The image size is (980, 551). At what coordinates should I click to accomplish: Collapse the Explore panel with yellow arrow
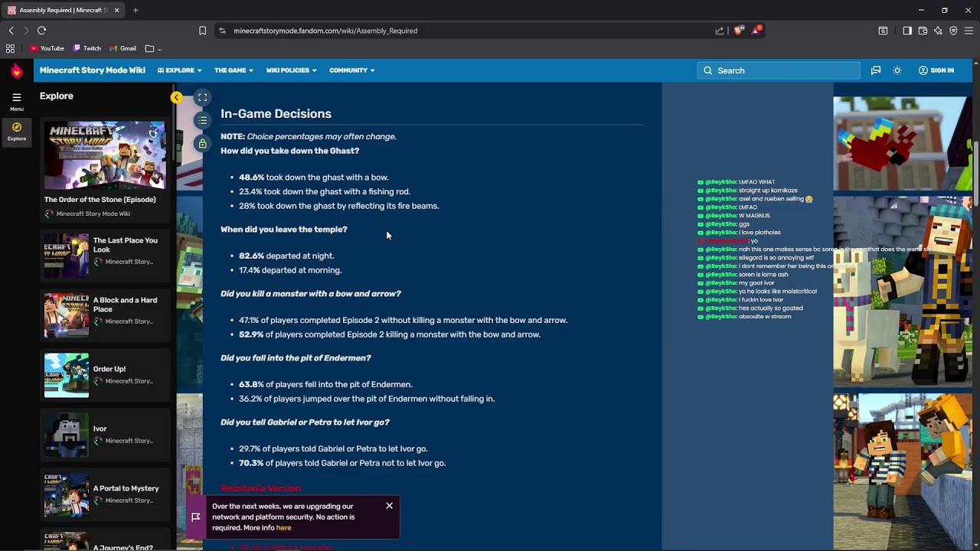pos(176,97)
